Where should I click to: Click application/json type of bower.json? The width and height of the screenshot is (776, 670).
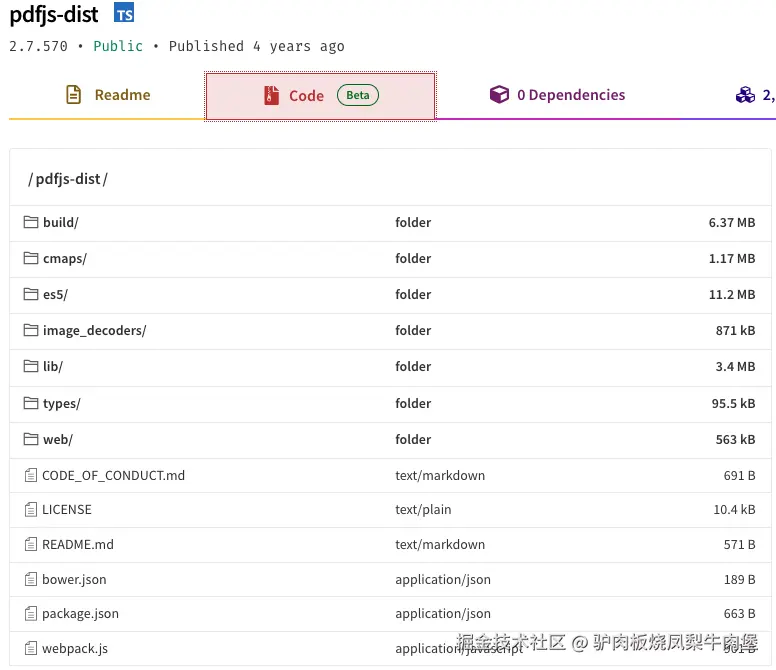pyautogui.click(x=443, y=579)
